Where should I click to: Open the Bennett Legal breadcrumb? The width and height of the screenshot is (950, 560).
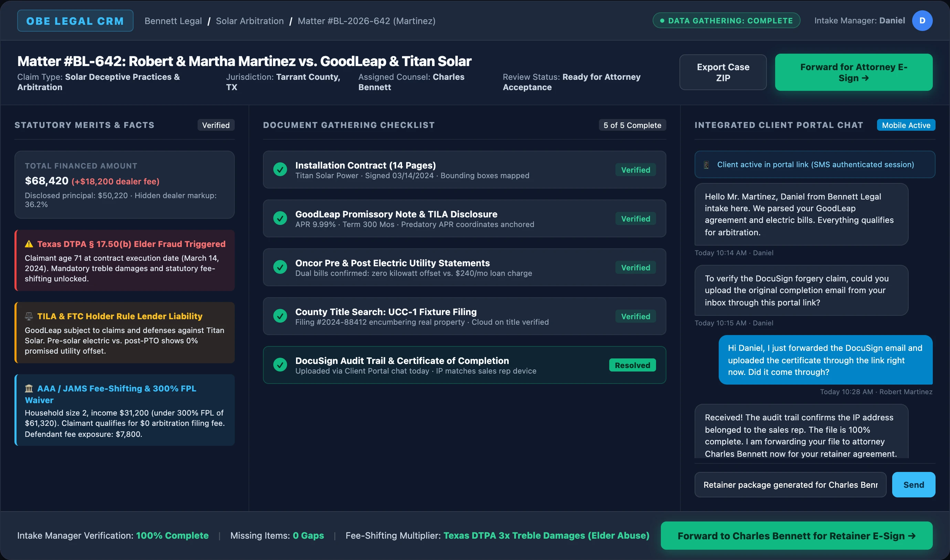(x=173, y=21)
